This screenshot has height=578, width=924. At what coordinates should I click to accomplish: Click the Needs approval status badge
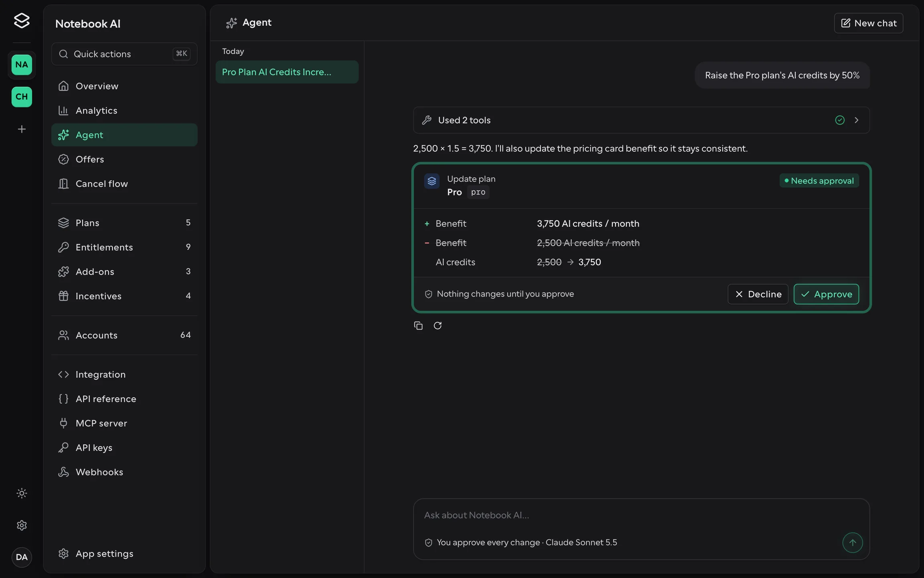[819, 181]
